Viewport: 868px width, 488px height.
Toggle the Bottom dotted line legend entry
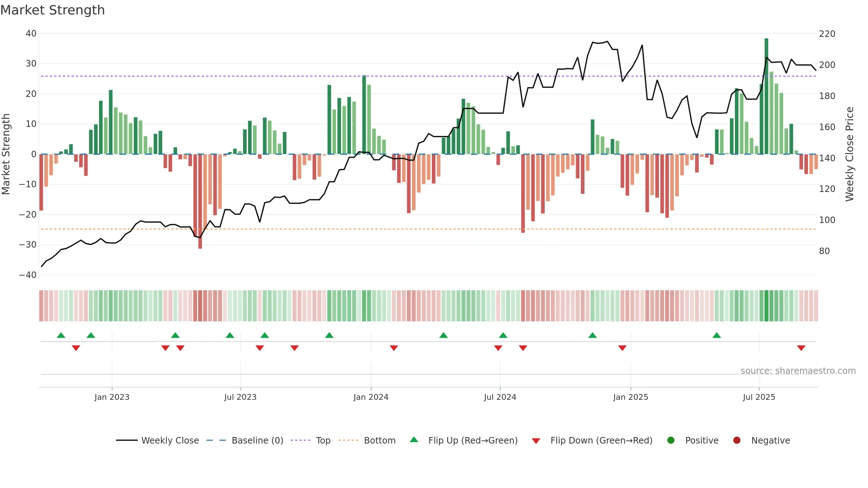click(x=367, y=440)
